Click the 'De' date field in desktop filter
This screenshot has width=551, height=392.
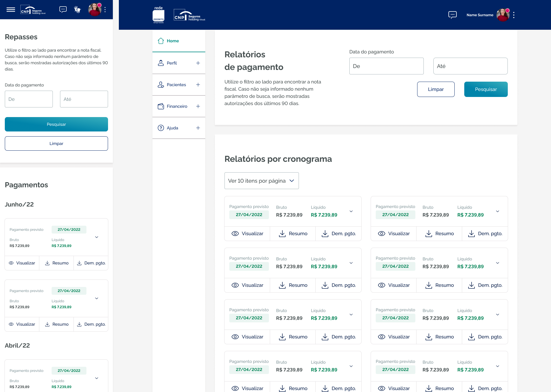[386, 66]
